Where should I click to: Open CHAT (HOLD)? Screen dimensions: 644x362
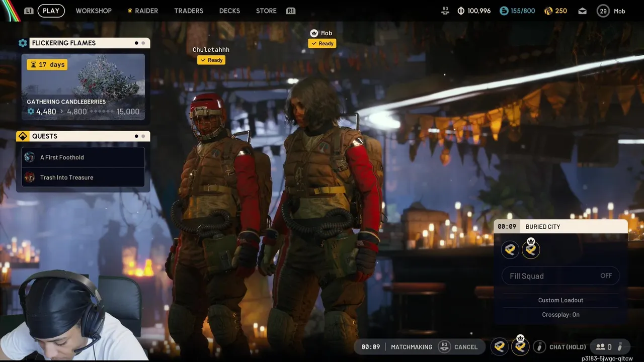click(x=568, y=347)
